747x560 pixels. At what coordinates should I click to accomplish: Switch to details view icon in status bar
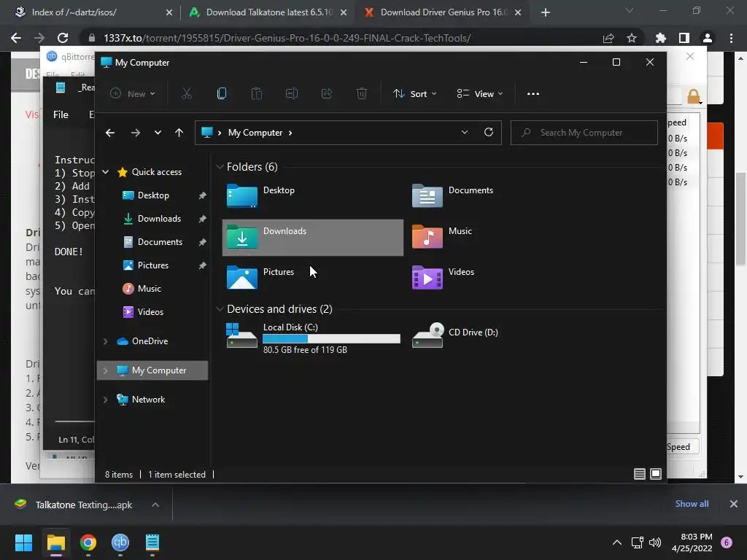click(x=640, y=474)
